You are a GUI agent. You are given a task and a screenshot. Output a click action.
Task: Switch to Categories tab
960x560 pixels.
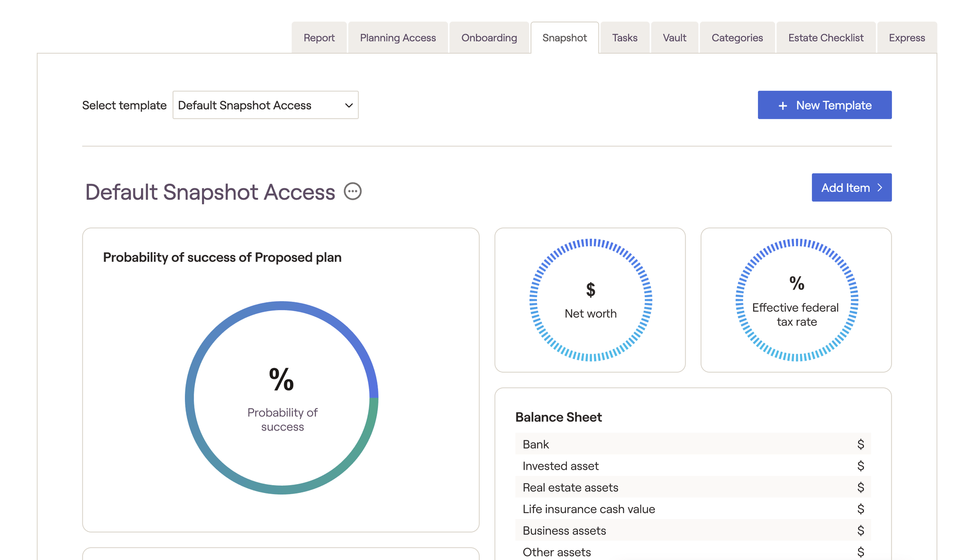pos(737,38)
